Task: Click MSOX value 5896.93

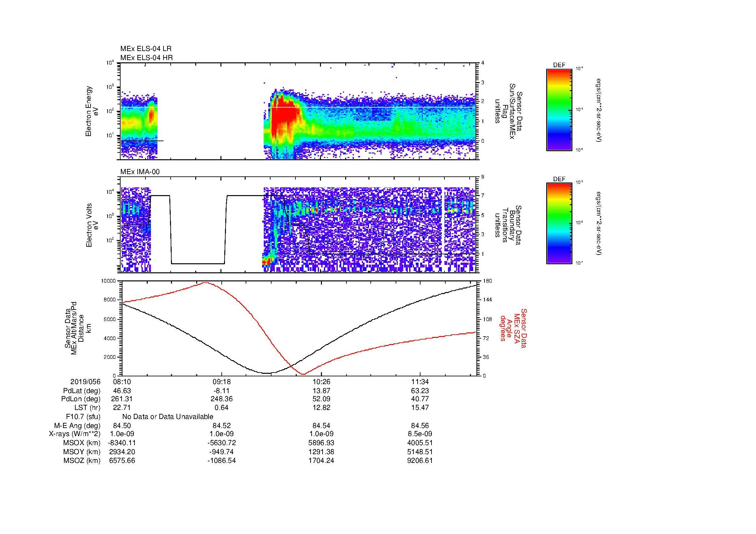Action: (321, 443)
